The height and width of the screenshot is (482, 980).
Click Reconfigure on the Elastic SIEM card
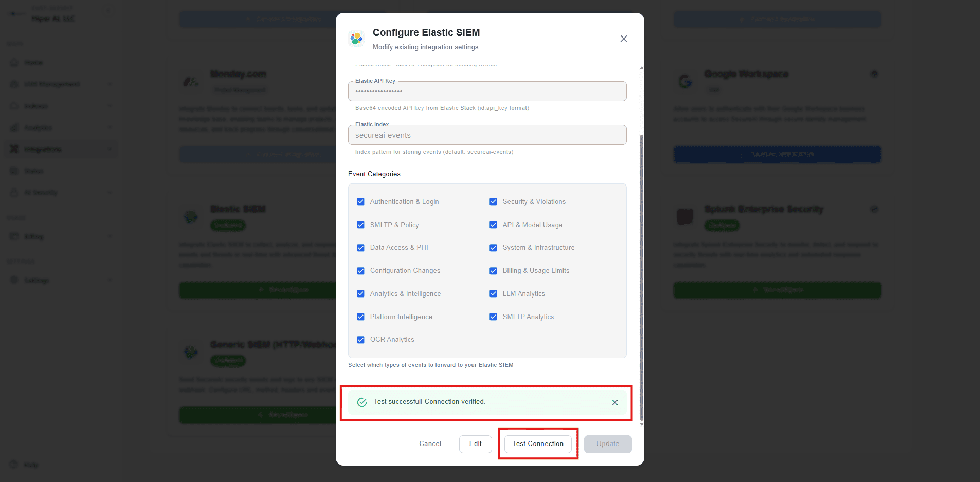coord(257,290)
